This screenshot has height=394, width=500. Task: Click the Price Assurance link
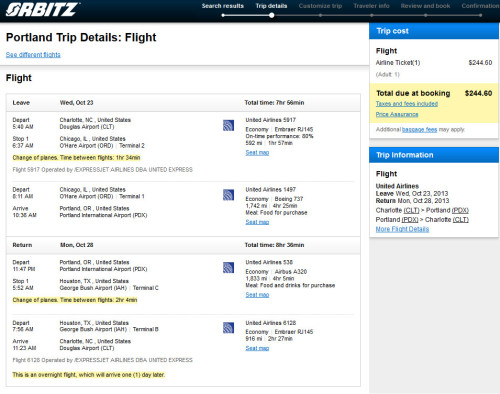(397, 114)
